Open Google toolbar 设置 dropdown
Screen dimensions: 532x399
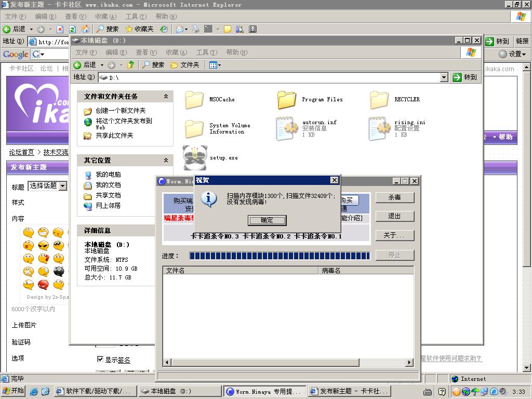click(513, 54)
